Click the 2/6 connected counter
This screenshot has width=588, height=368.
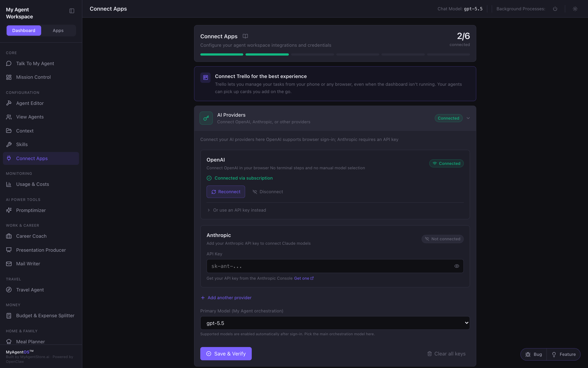[x=460, y=39]
